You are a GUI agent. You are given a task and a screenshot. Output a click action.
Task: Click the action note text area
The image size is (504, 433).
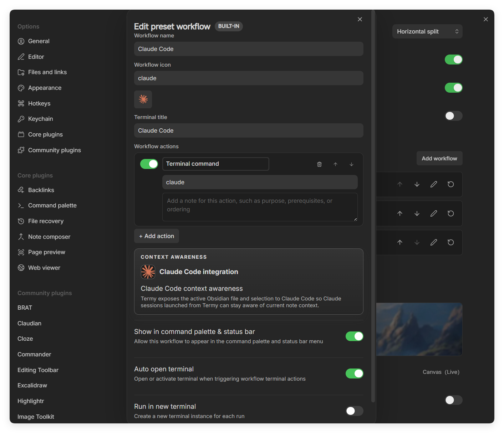pyautogui.click(x=260, y=207)
